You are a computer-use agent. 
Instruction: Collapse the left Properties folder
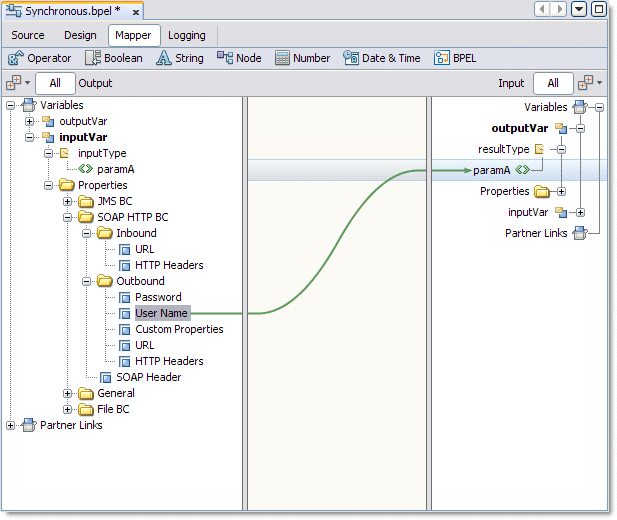pos(48,185)
